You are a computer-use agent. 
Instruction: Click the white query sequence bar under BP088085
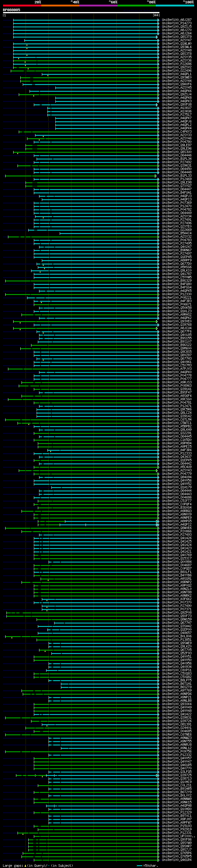pyautogui.click(x=81, y=13)
